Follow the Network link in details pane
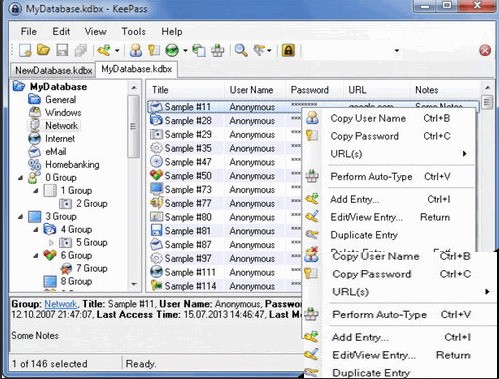Viewport: 499px width, 379px height. point(61,304)
